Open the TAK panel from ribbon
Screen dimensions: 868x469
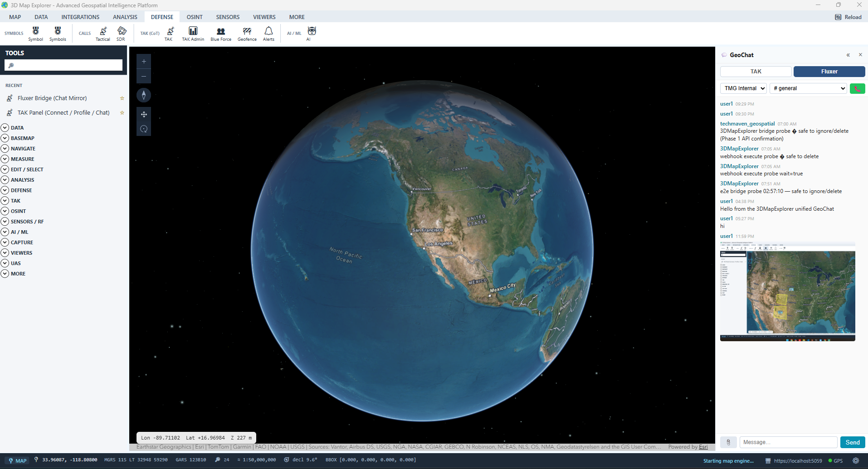point(169,34)
